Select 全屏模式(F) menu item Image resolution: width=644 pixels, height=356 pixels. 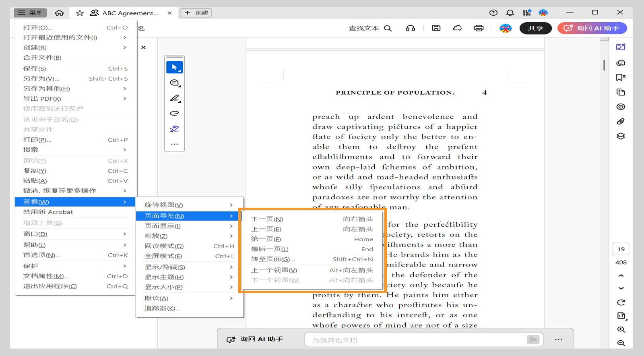(189, 256)
